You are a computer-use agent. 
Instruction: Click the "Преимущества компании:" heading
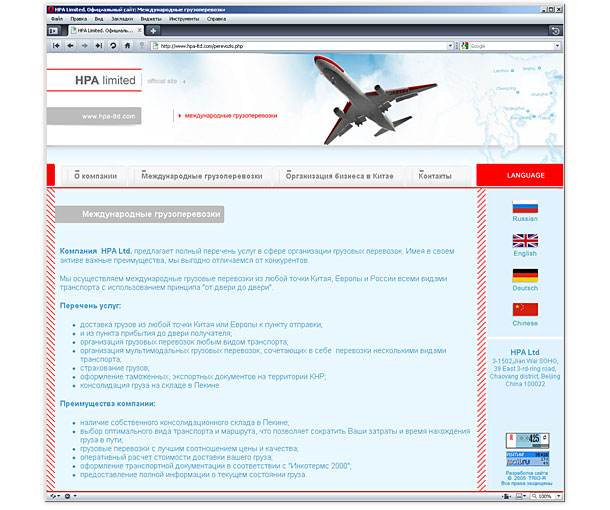[108, 404]
